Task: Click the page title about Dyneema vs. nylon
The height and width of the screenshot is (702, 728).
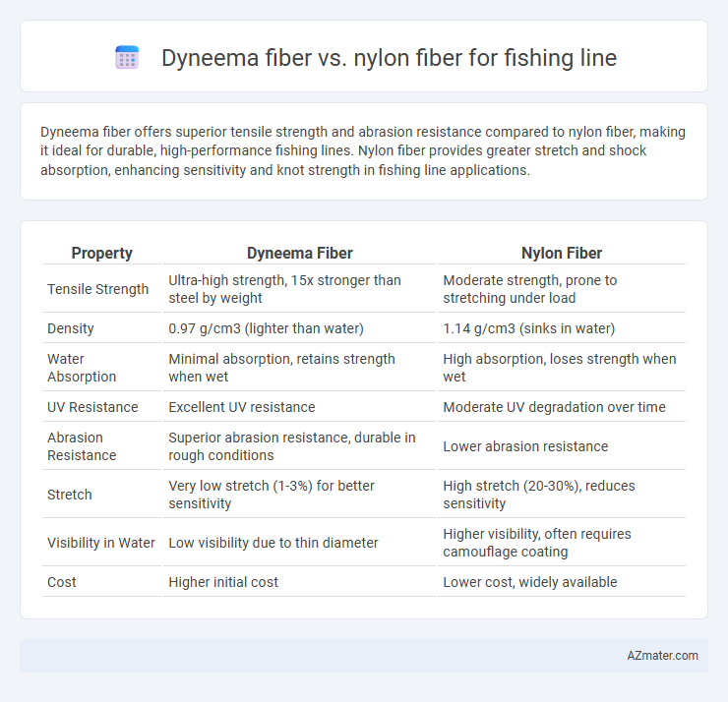Action: [x=389, y=58]
